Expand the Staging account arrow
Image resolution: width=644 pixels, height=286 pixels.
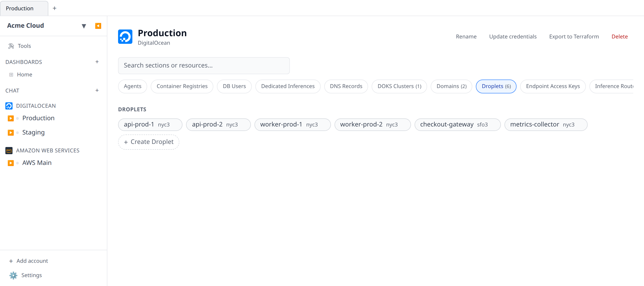click(x=11, y=132)
